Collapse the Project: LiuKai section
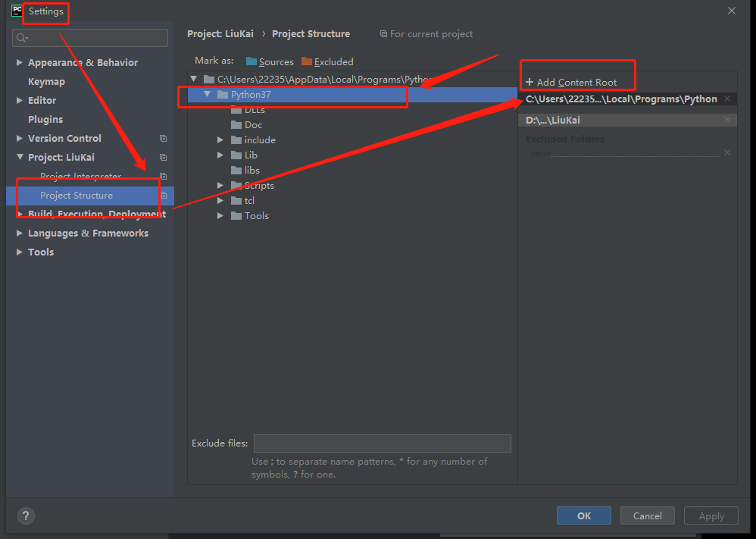The height and width of the screenshot is (539, 756). [19, 157]
